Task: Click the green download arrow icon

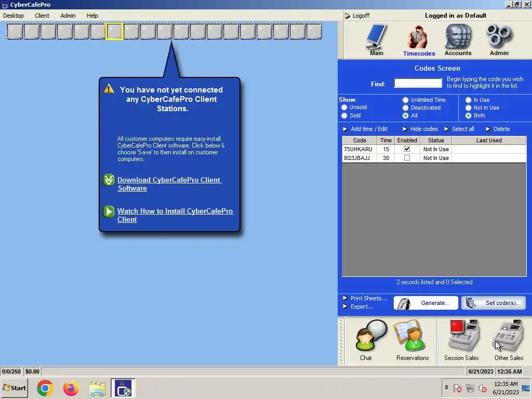Action: click(x=109, y=180)
